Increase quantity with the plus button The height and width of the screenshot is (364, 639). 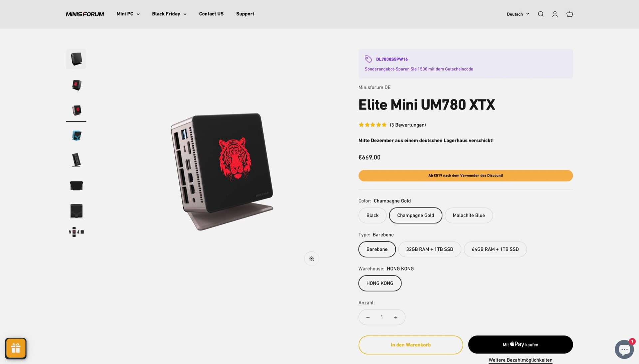pyautogui.click(x=396, y=317)
